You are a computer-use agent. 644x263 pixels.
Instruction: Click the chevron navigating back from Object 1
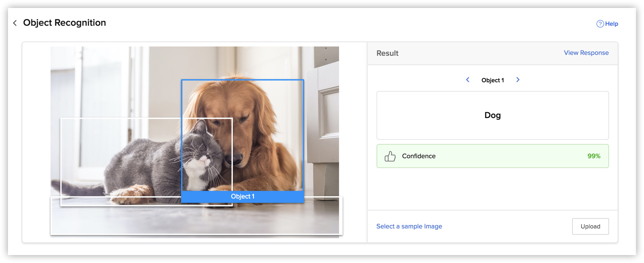[468, 80]
